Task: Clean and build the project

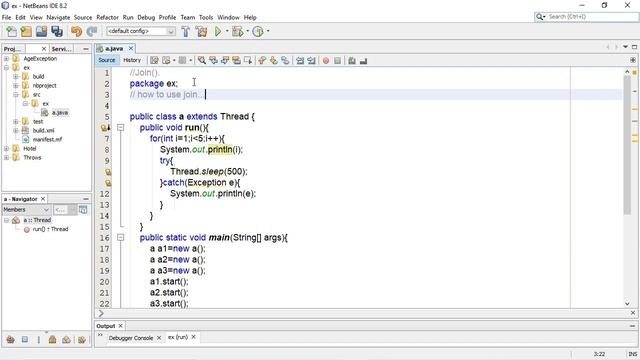Action: point(201,31)
